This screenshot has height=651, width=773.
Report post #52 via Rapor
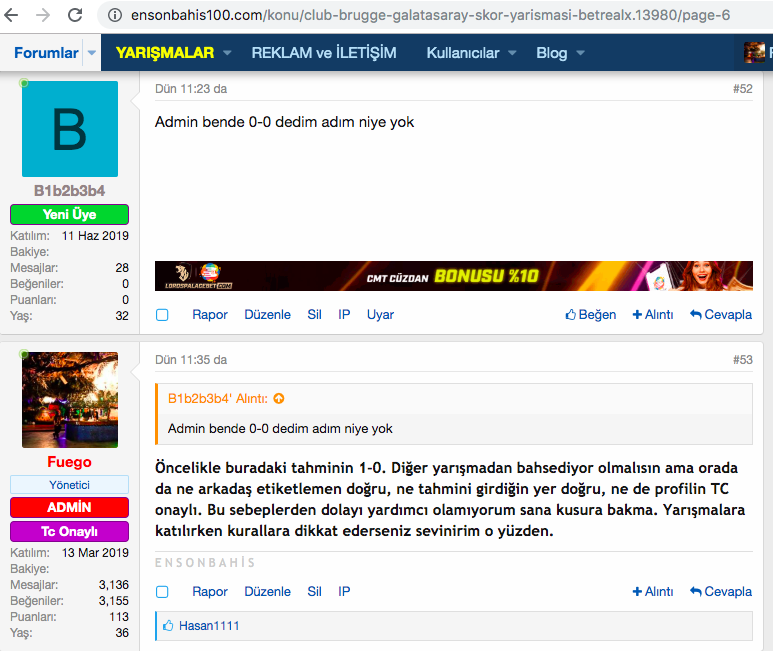tap(210, 314)
